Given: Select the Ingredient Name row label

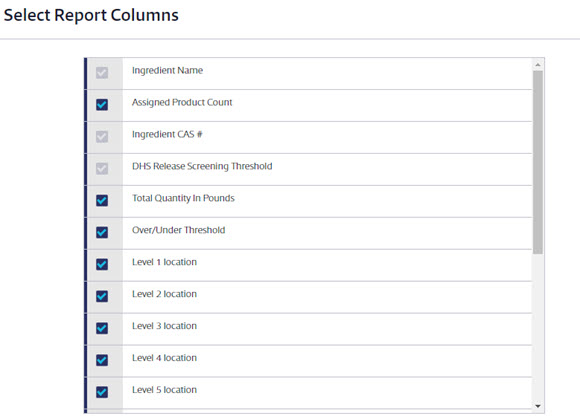Looking at the screenshot, I should click(168, 70).
